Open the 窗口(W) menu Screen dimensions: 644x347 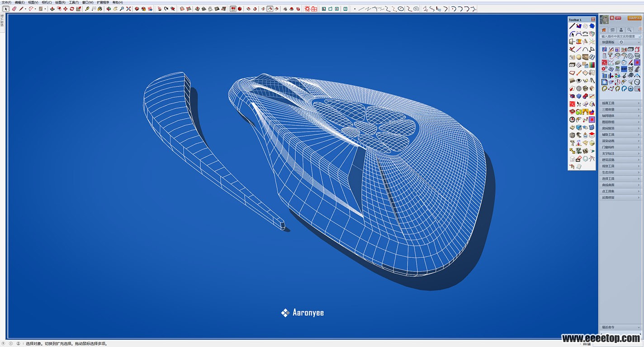[x=88, y=2]
